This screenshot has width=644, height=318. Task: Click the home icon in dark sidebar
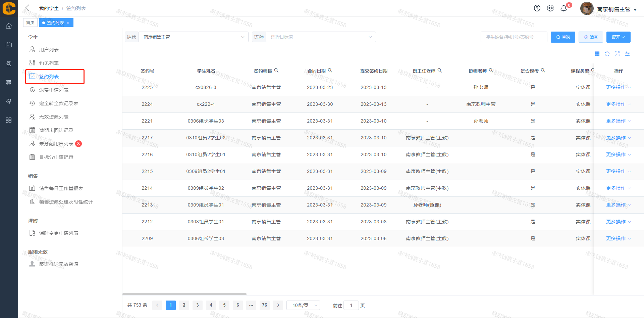pos(9,26)
